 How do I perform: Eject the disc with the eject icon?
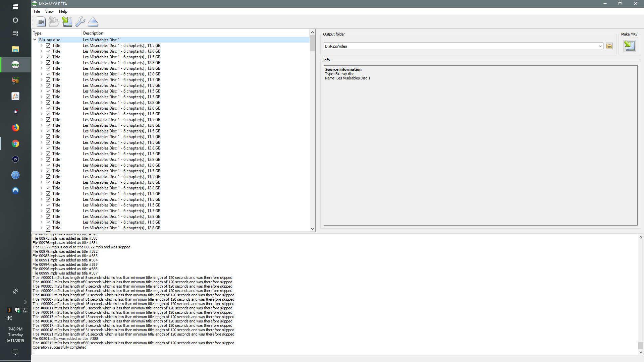pos(93,22)
